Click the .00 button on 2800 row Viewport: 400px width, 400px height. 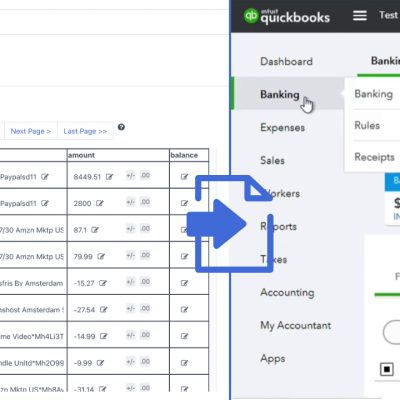click(145, 202)
